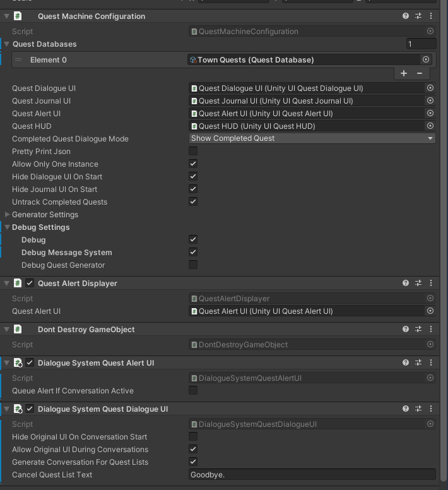
Task: Enable Hide Original UI On Conversation Start
Action: 193,436
